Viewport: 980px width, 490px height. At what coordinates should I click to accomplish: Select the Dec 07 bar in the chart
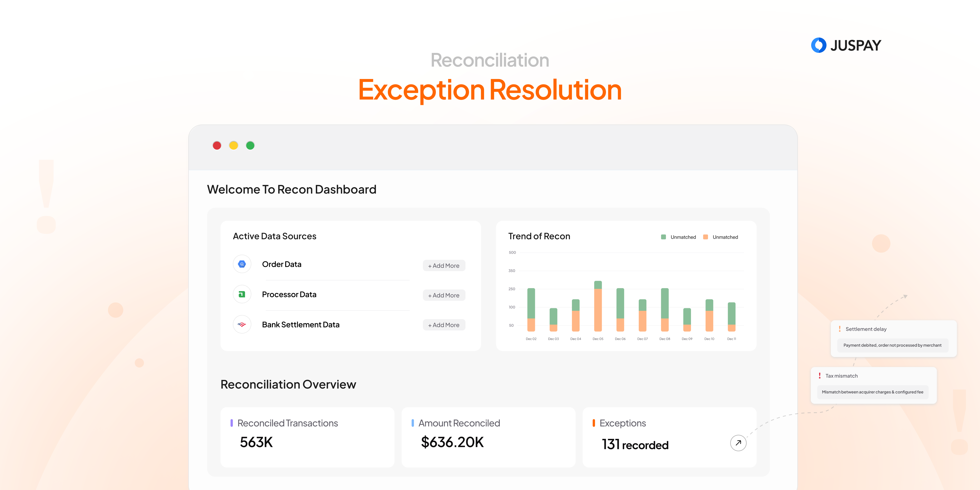tap(643, 315)
